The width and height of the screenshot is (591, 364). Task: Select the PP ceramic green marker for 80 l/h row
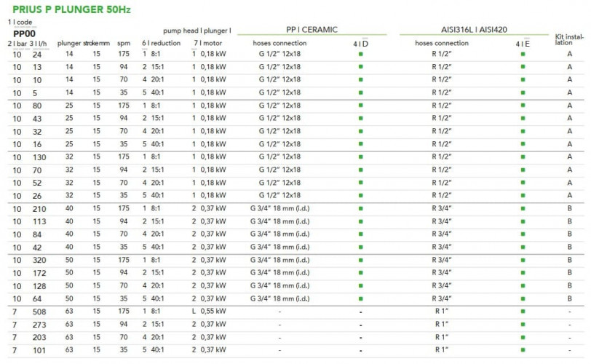360,106
